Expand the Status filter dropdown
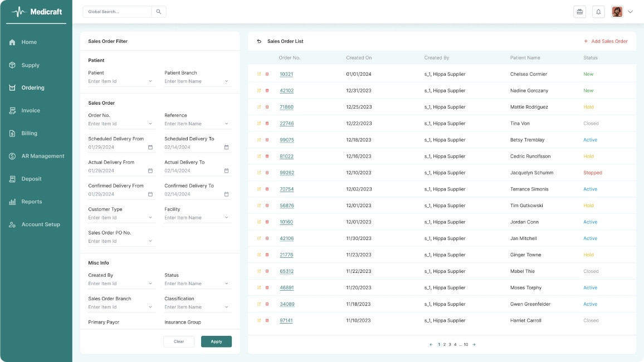 tap(226, 283)
